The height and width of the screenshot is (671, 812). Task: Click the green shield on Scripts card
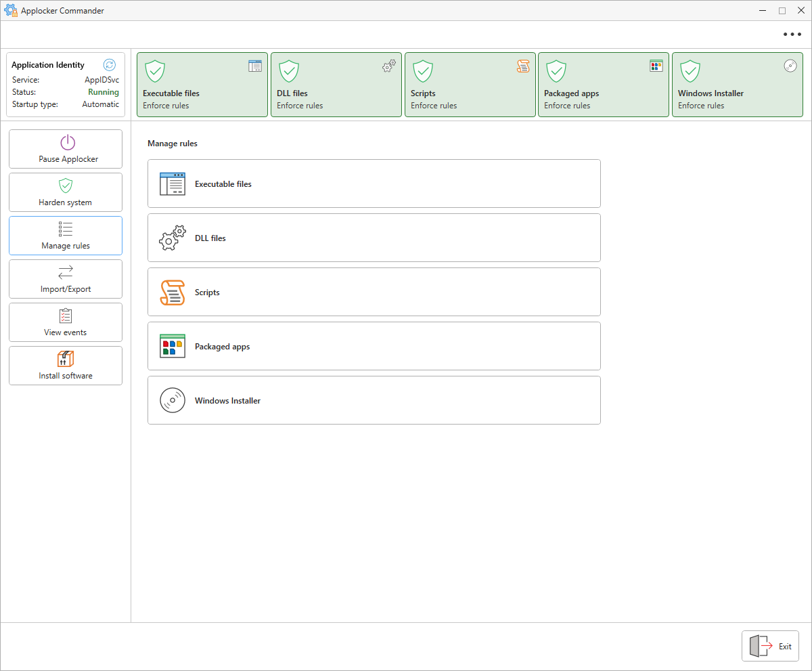tap(423, 70)
